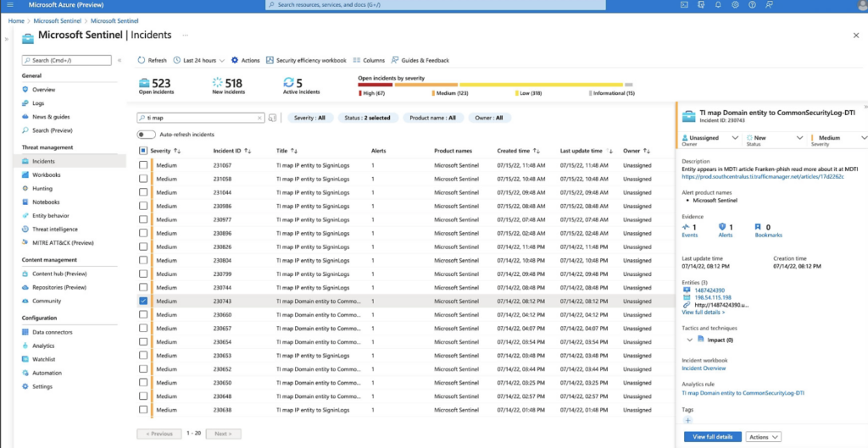Check the box for incident 230638
Image resolution: width=868 pixels, height=448 pixels.
tap(143, 410)
